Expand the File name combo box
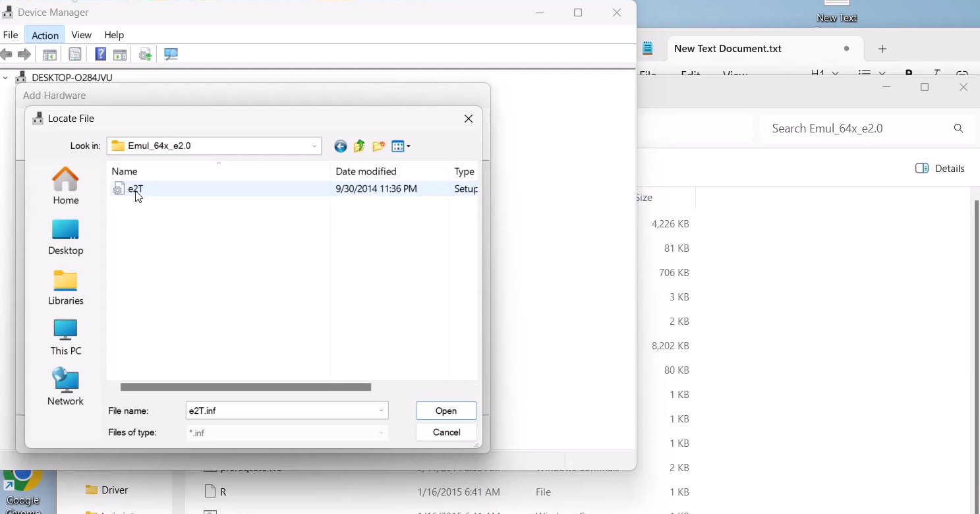This screenshot has width=980, height=514. pos(381,411)
